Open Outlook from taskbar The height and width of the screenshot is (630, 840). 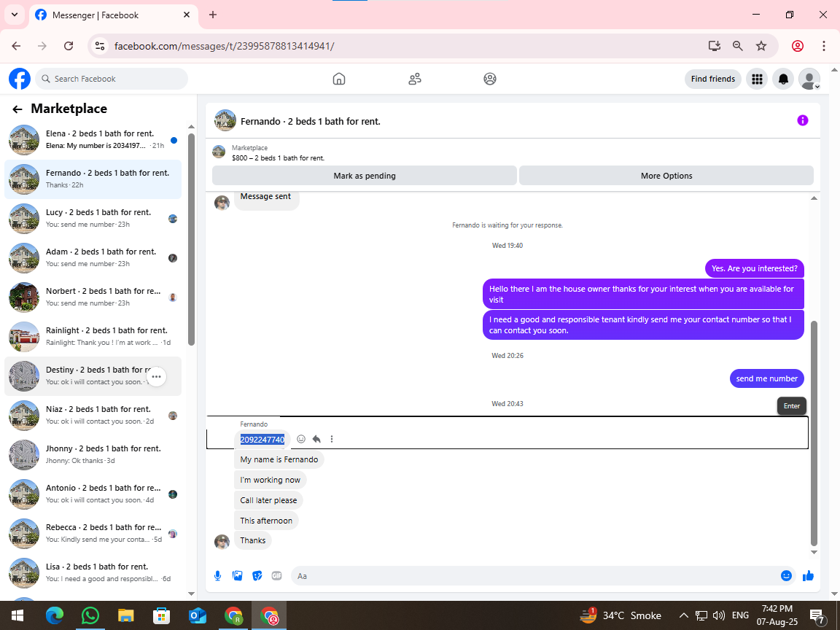click(x=197, y=615)
